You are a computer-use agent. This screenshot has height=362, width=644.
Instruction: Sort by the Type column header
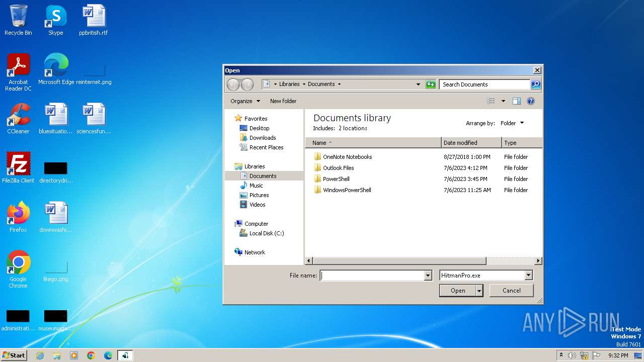click(x=522, y=143)
